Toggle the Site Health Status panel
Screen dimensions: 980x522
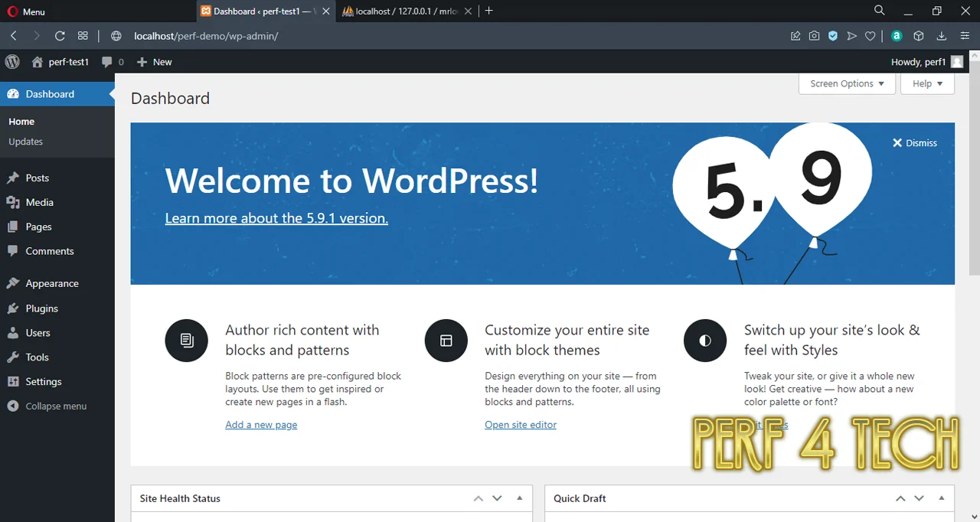[520, 498]
